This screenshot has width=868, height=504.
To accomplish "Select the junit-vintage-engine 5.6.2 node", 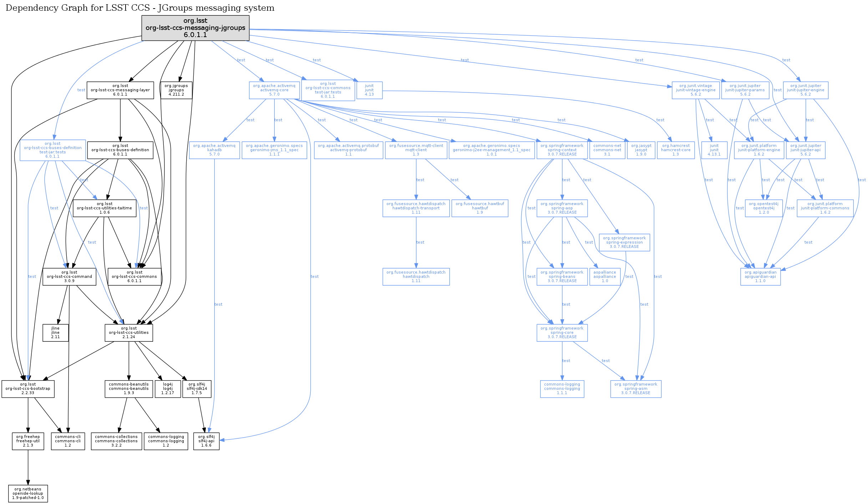I will point(695,90).
